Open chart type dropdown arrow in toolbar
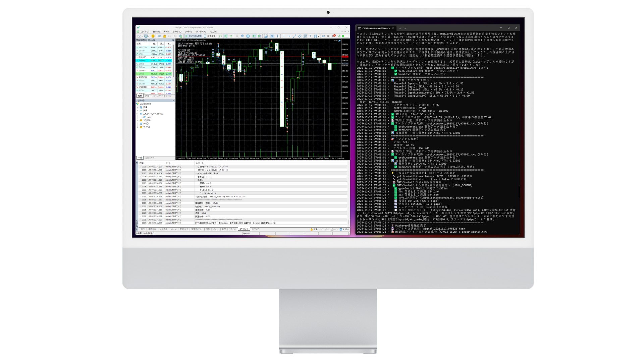This screenshot has width=644, height=362. pyautogui.click(x=142, y=36)
